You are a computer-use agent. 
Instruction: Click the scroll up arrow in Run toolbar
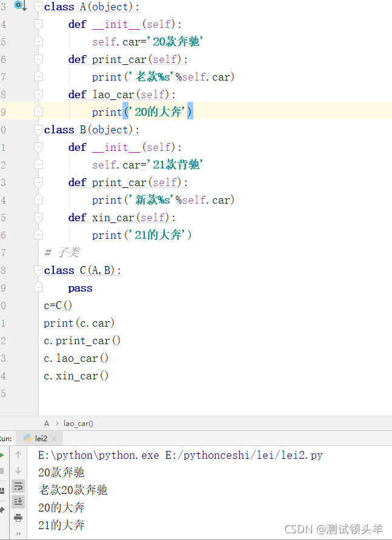(18, 455)
